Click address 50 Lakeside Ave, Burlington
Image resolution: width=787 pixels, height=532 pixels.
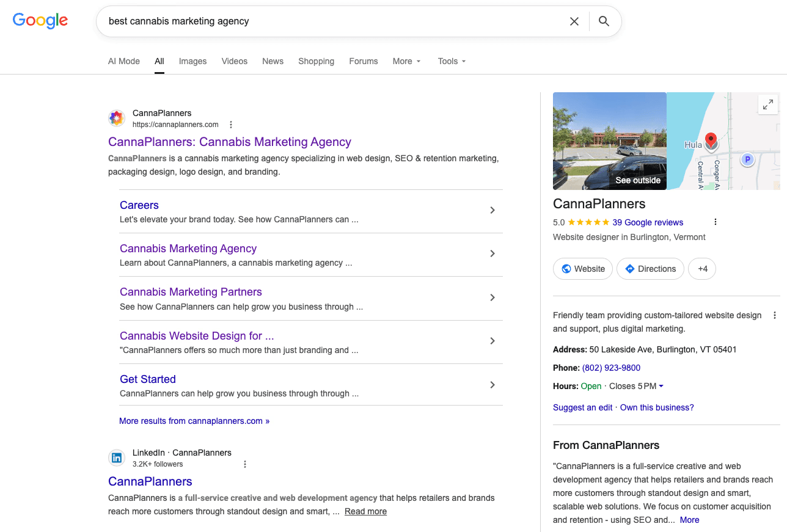click(x=663, y=349)
